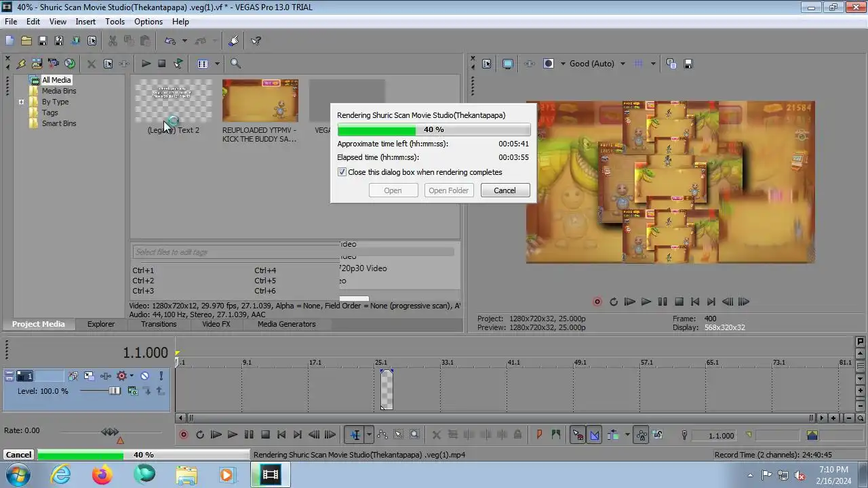
Task: Create a new project via toolbar icon
Action: click(9, 41)
